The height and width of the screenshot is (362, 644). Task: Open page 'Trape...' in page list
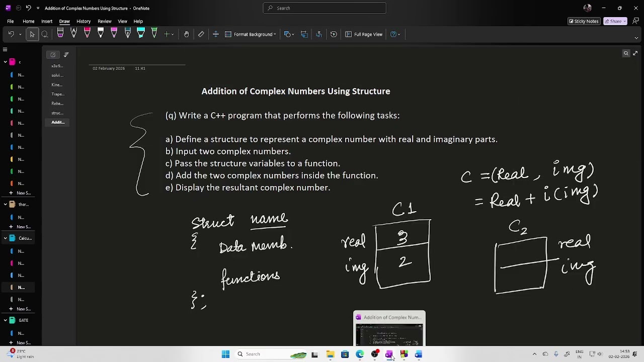click(57, 95)
